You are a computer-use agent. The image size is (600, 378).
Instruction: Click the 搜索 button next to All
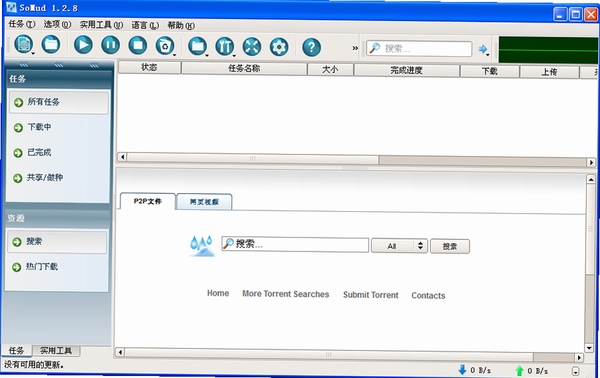pyautogui.click(x=450, y=246)
